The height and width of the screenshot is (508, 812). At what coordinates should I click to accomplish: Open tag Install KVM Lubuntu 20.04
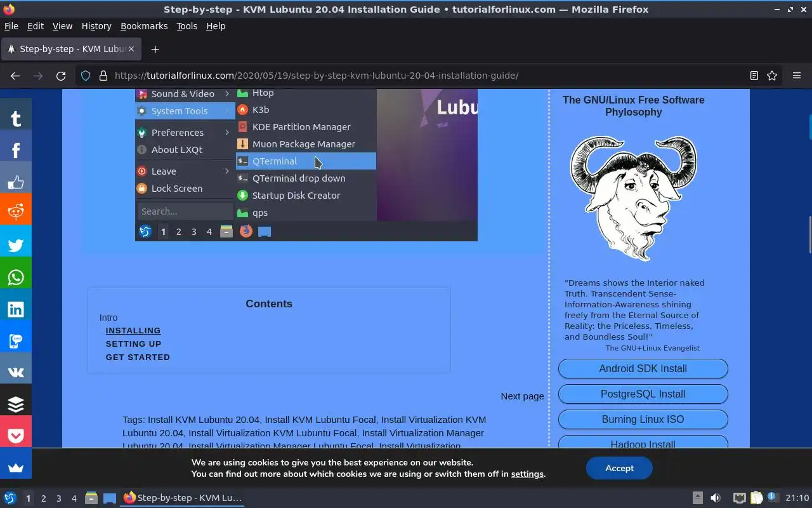click(204, 420)
